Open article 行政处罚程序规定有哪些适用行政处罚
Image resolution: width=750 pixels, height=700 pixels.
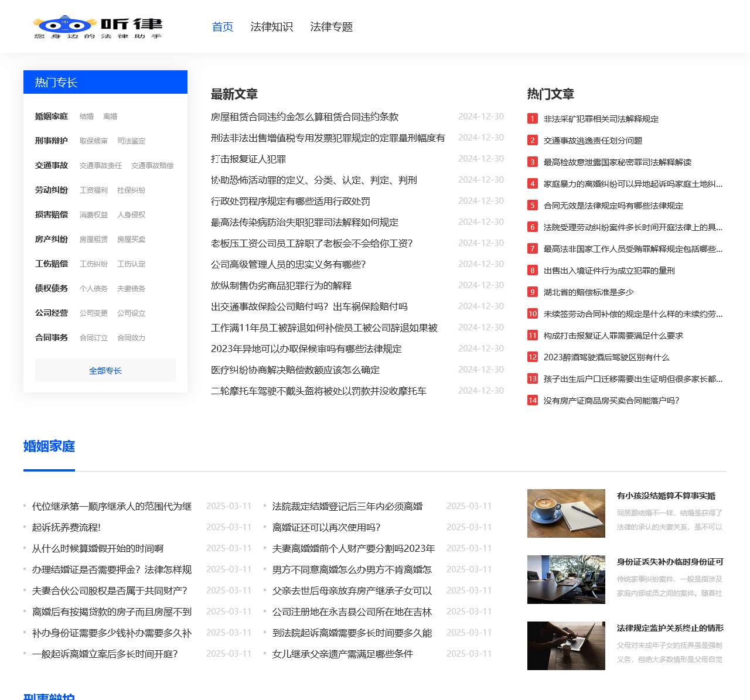tap(291, 202)
